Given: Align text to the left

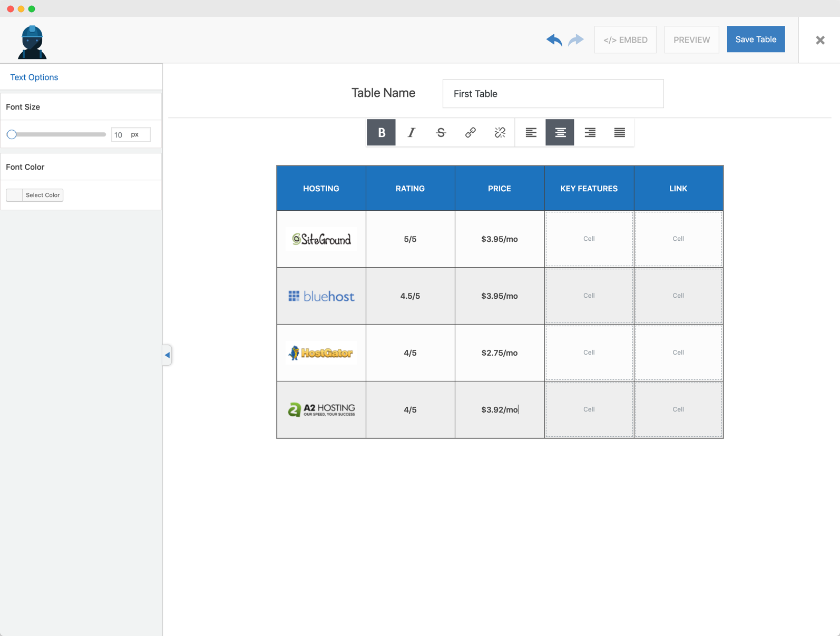Looking at the screenshot, I should tap(531, 133).
